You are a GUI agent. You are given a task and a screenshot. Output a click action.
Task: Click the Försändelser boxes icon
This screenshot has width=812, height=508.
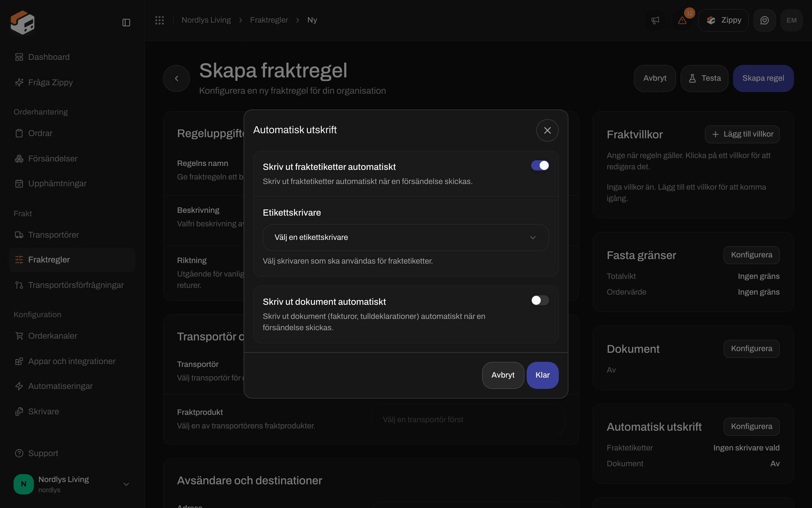click(x=19, y=159)
